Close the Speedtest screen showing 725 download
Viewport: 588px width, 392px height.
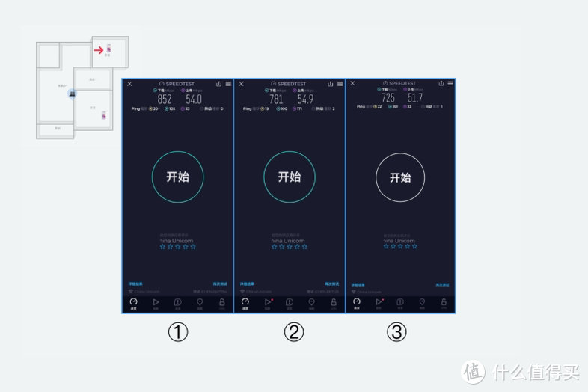tap(352, 83)
